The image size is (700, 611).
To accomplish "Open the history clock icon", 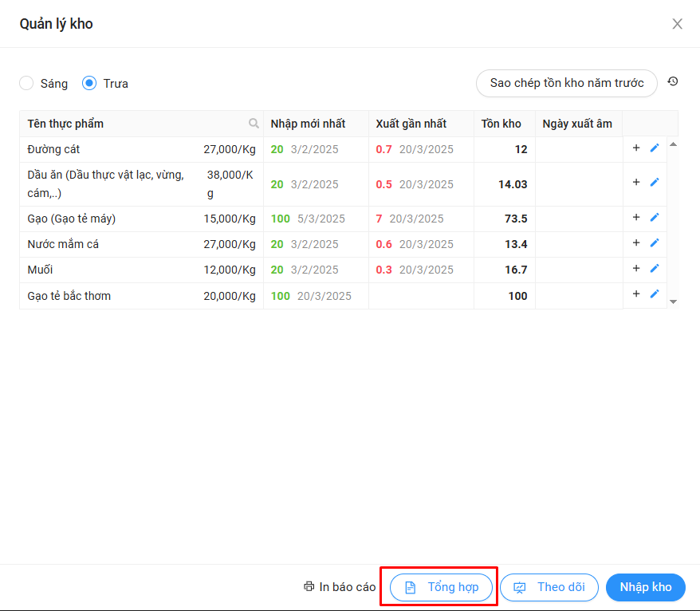I will 673,81.
